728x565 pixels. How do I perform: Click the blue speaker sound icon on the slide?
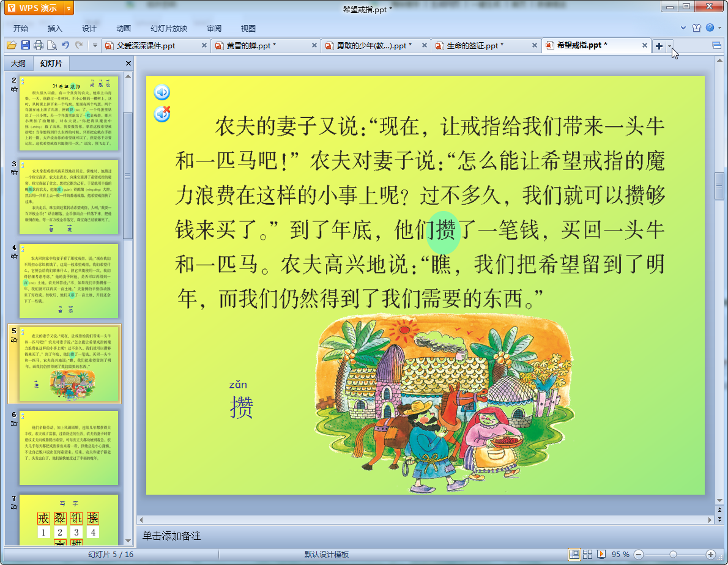point(162,92)
